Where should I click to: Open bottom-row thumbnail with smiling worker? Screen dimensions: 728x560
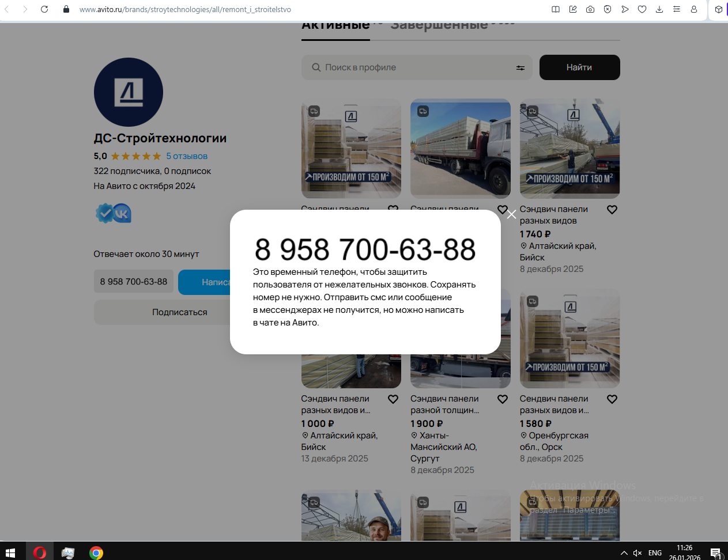point(351,516)
